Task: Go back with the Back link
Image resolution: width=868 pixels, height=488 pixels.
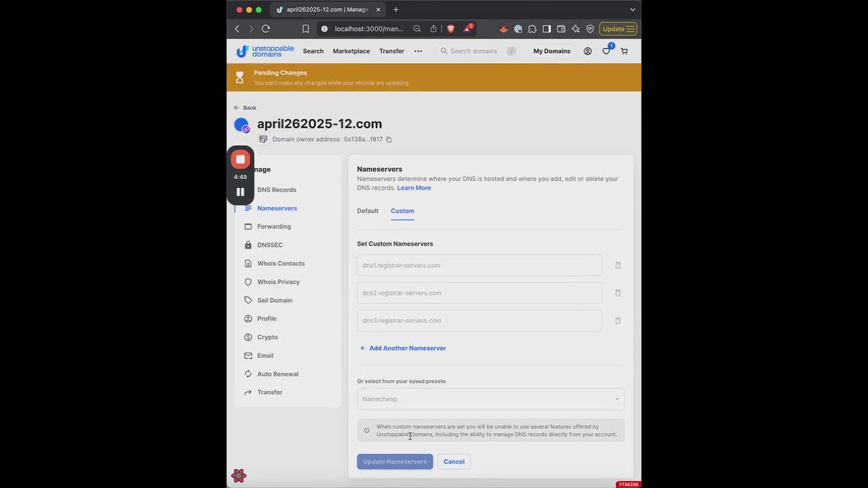Action: (245, 108)
